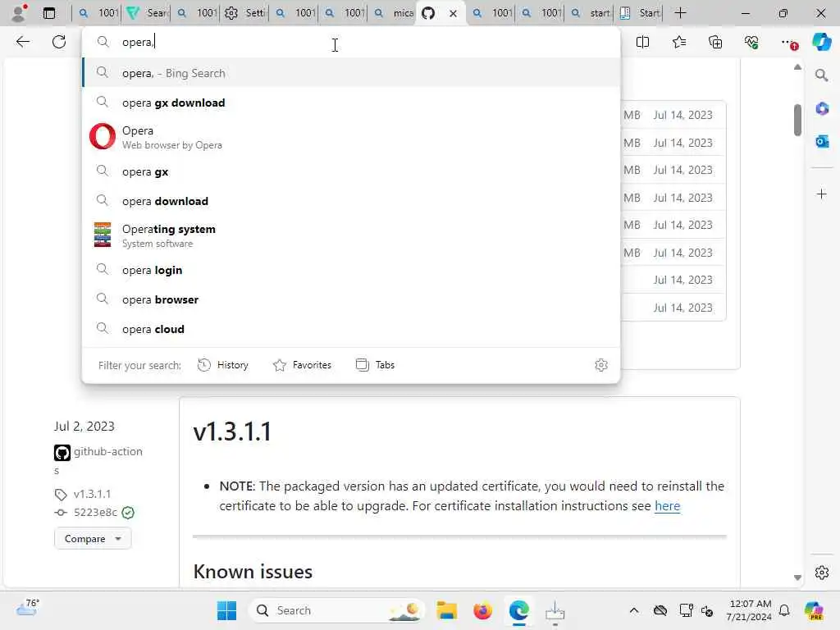The image size is (840, 630).
Task: Open the Copilot preview taskbar icon
Action: pos(814,610)
